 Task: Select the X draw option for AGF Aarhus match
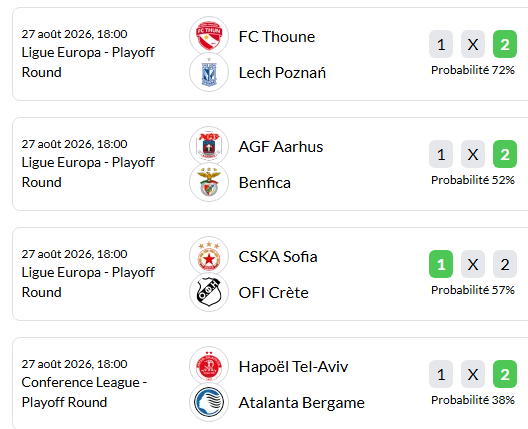(x=473, y=154)
